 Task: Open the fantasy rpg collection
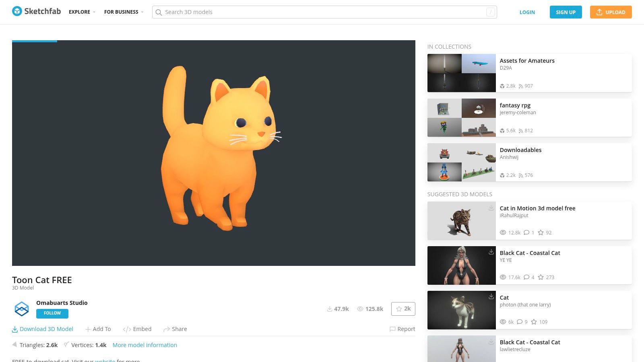(x=515, y=105)
